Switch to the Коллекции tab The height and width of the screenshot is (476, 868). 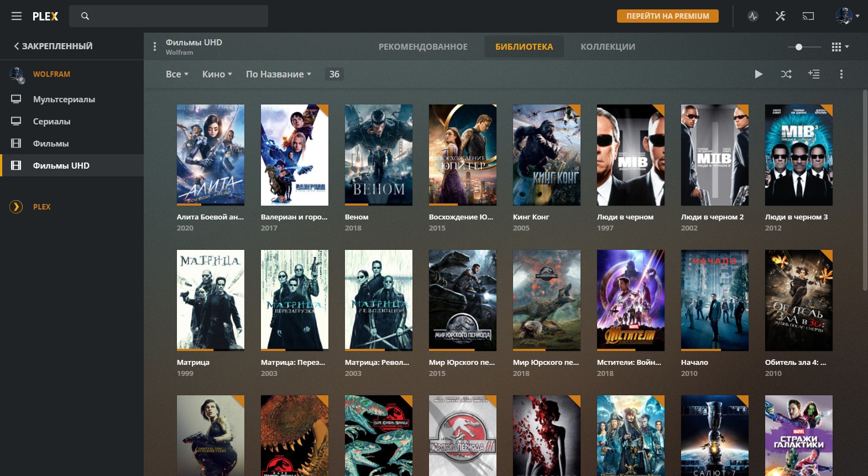tap(608, 47)
